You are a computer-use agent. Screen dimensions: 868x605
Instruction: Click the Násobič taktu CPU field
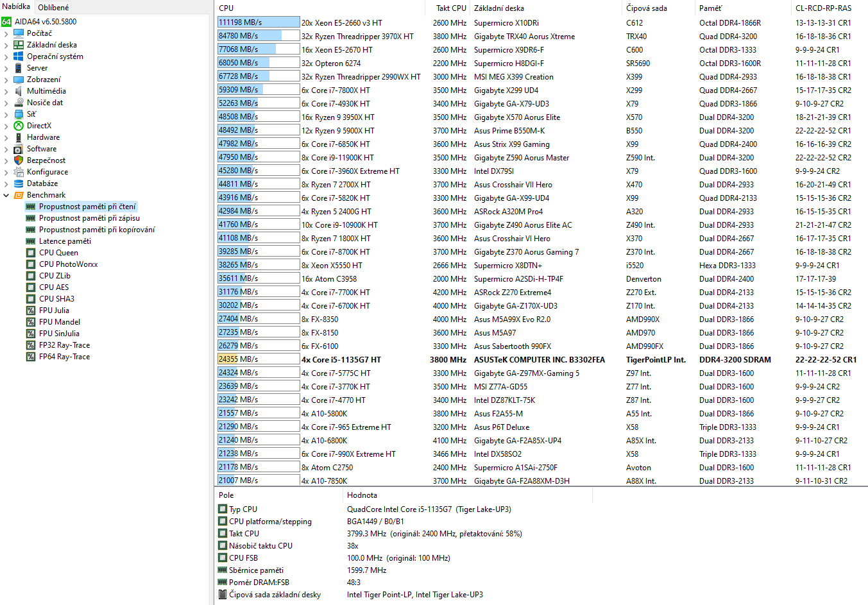[x=260, y=546]
